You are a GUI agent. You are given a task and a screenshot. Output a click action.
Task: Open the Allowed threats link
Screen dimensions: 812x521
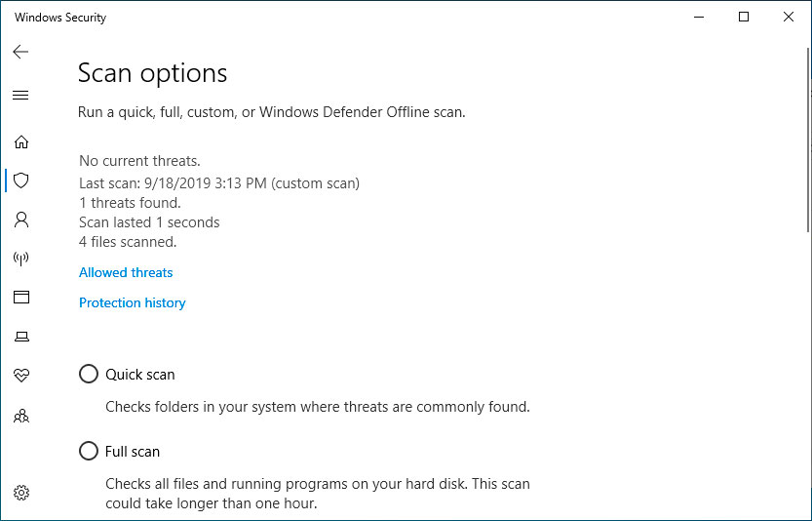(x=126, y=273)
